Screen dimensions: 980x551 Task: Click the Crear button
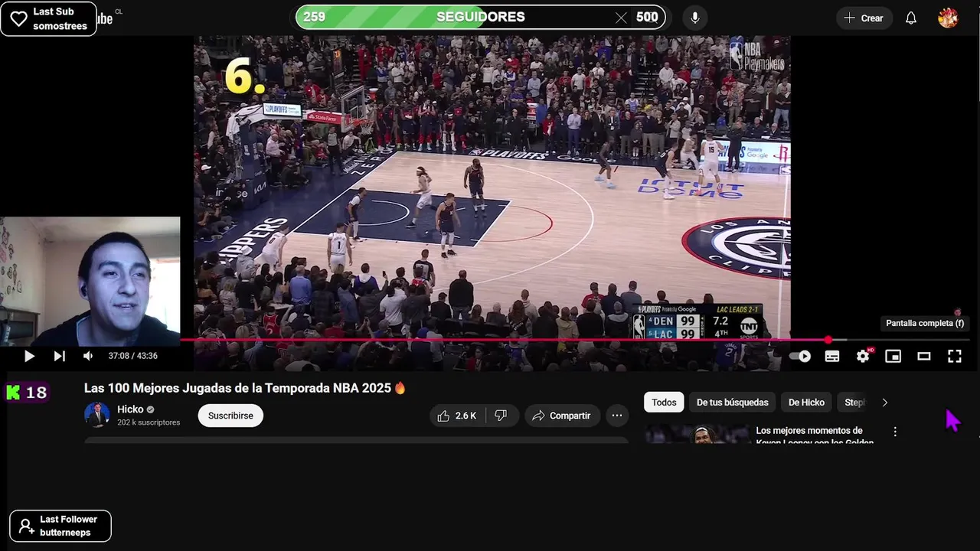[x=864, y=18]
